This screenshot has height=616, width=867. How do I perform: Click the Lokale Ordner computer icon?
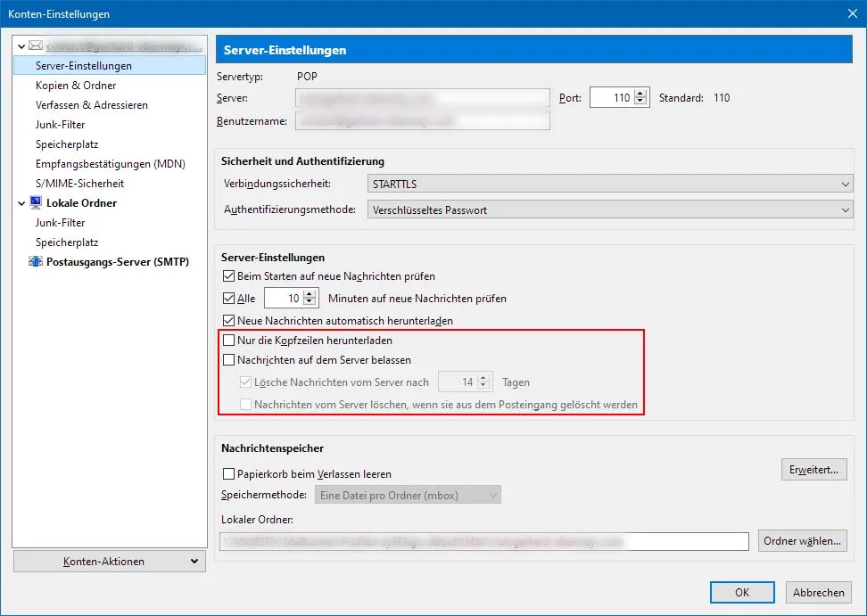point(36,202)
